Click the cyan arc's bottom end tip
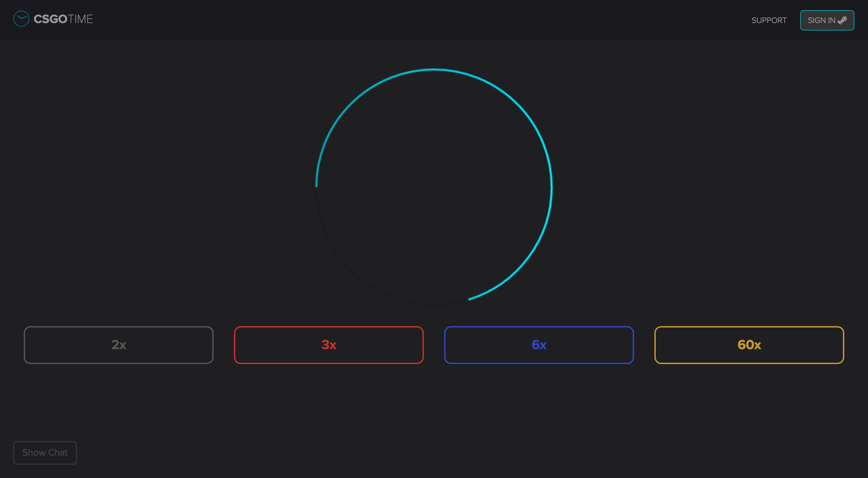This screenshot has height=478, width=868. click(469, 299)
